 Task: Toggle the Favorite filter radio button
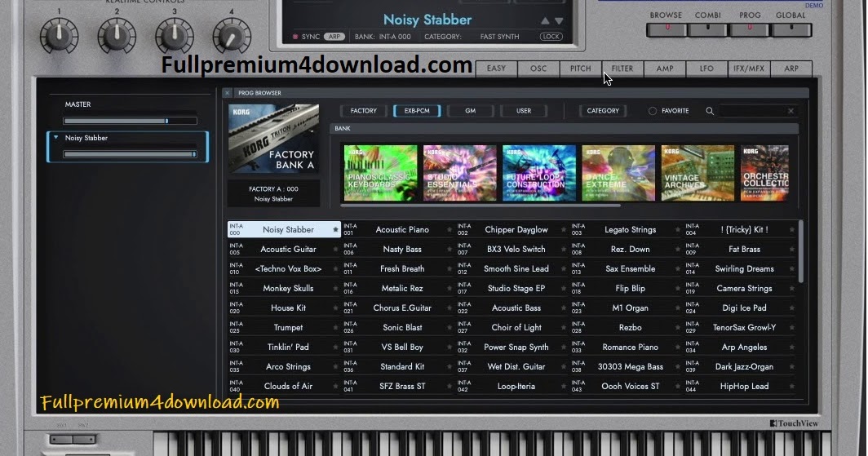coord(653,111)
